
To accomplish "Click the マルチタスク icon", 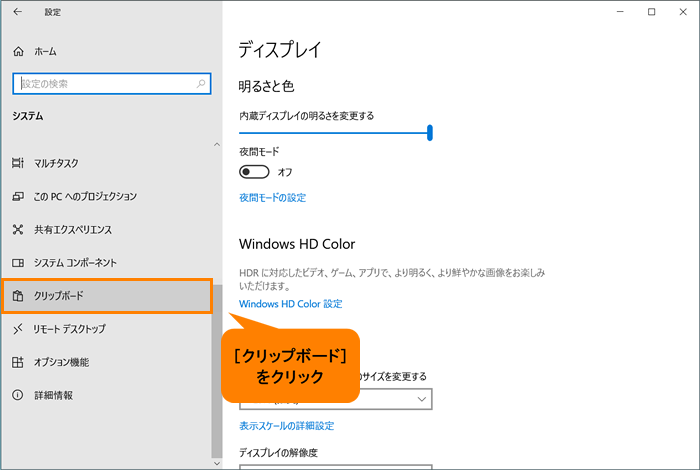I will [18, 163].
